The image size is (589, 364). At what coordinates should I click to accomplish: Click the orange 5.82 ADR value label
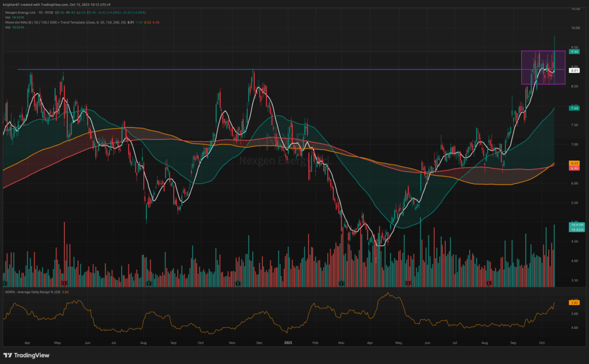(x=573, y=302)
